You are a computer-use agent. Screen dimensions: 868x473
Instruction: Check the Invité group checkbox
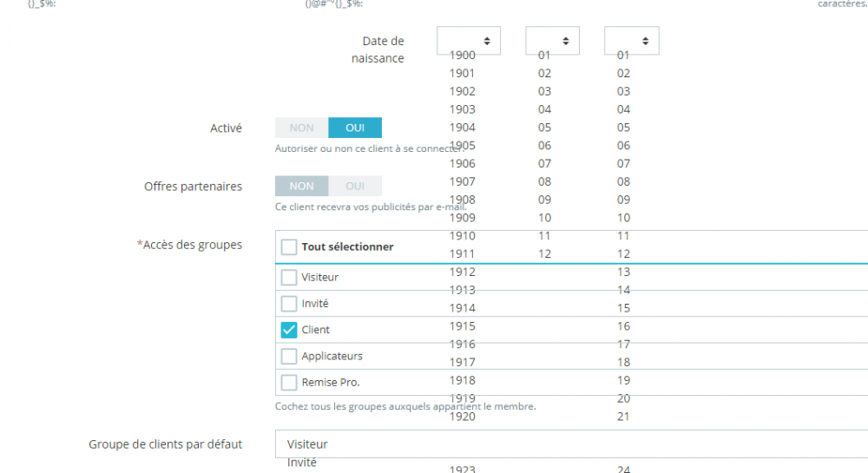point(289,304)
